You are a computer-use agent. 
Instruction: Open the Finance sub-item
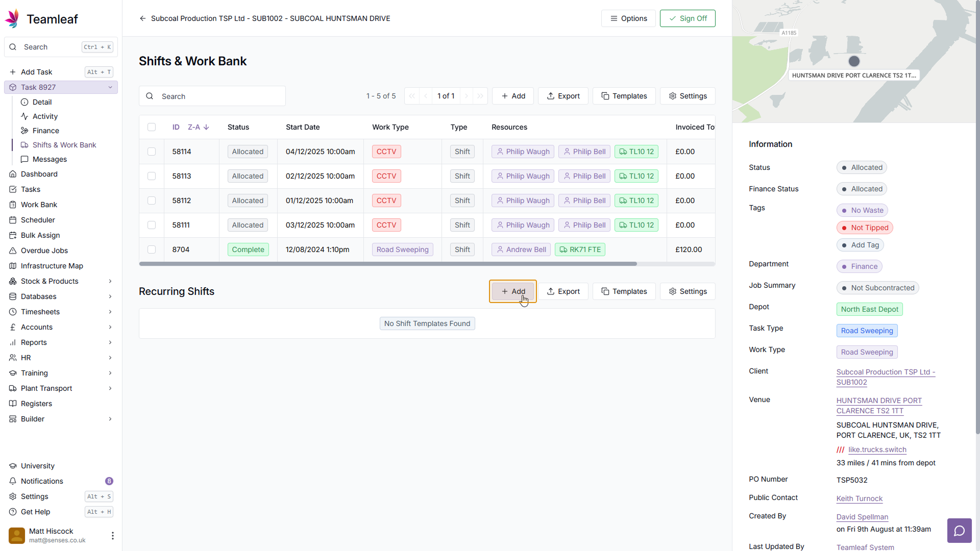tap(45, 131)
